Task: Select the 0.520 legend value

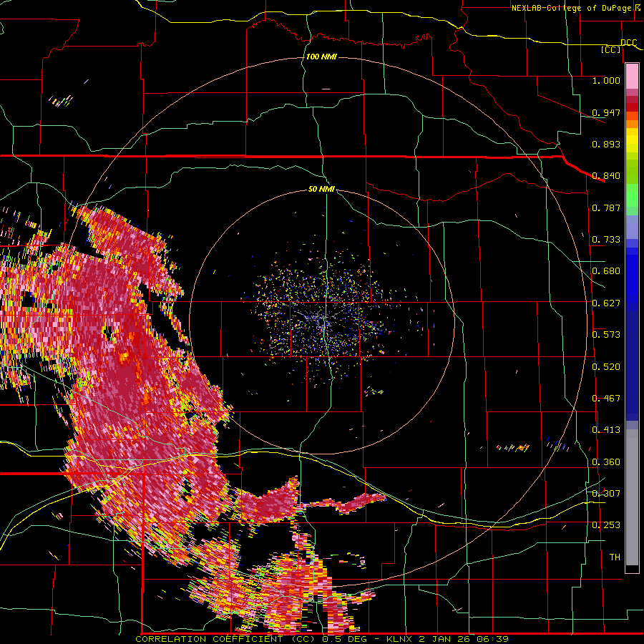Action: [606, 367]
